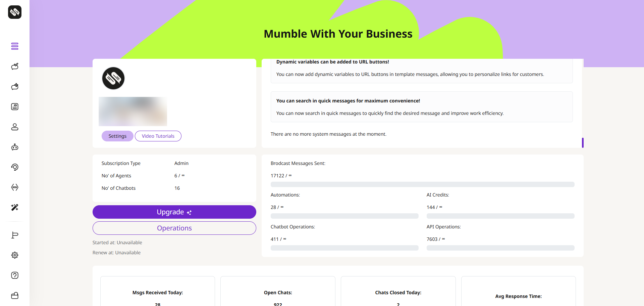Open the hamburger menu in the sidebar
644x306 pixels.
pyautogui.click(x=15, y=46)
